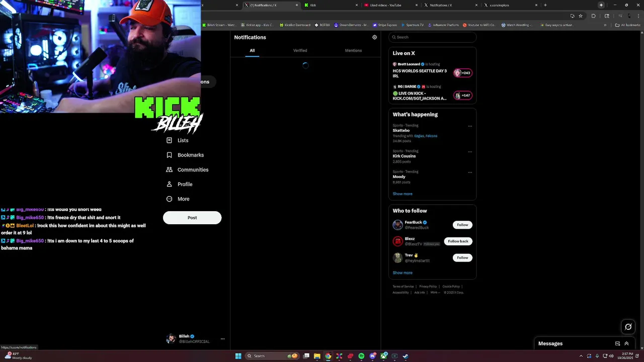Open Ads info footer link
The width and height of the screenshot is (644, 362).
[420, 293]
